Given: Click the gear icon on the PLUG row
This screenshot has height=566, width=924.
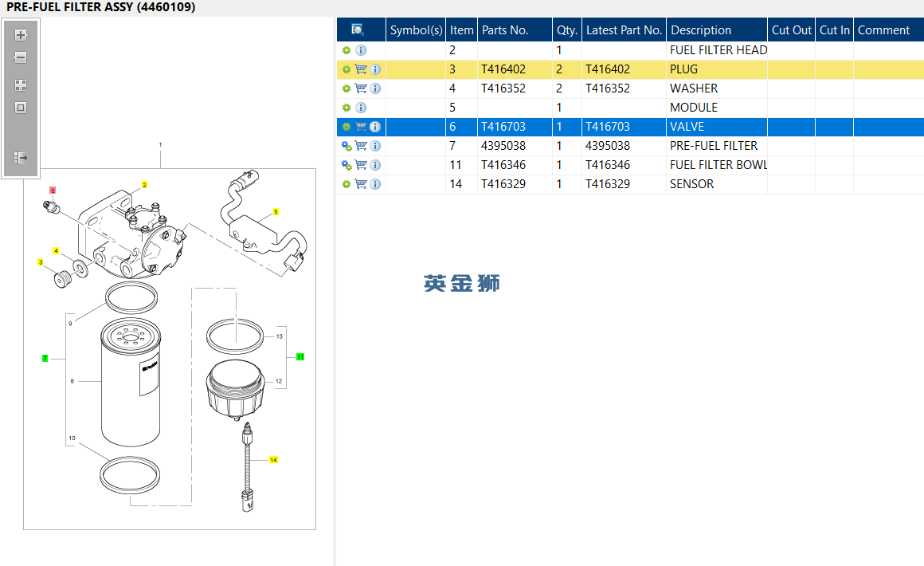Looking at the screenshot, I should point(346,69).
